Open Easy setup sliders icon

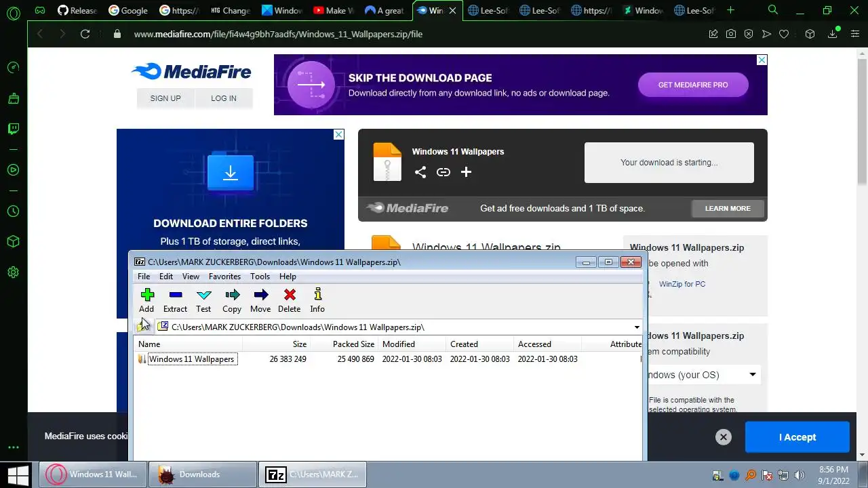854,34
